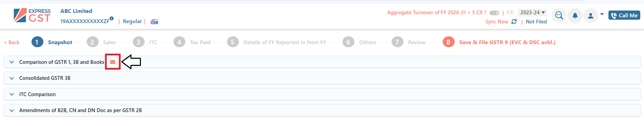This screenshot has height=126, width=644.
Task: Open the F.Y. 2023-24 dropdown
Action: pyautogui.click(x=532, y=13)
